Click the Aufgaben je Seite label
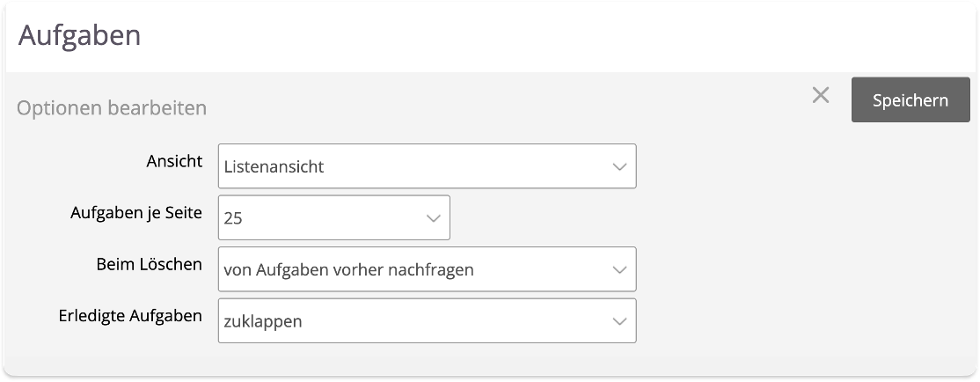Viewport: 980px width, 382px height. [x=136, y=213]
